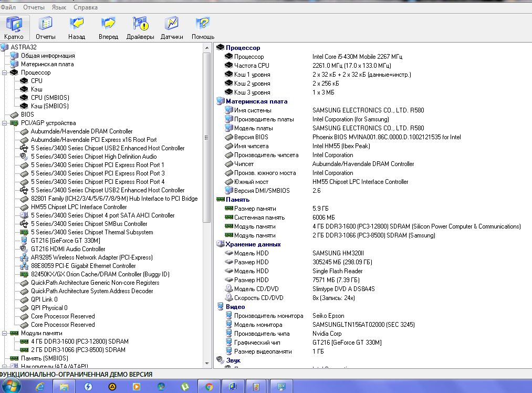Viewport: 532px width, 393px height.
Task: Click the value 'SAMSUNG HM320II'
Action: (x=338, y=253)
